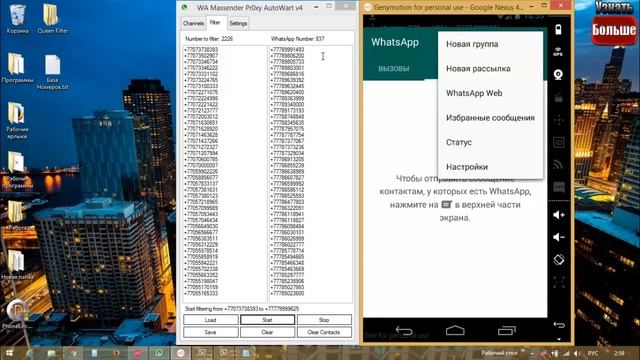Raise volume with Genymotion volume up icon
This screenshot has height=360, width=640.
(558, 215)
